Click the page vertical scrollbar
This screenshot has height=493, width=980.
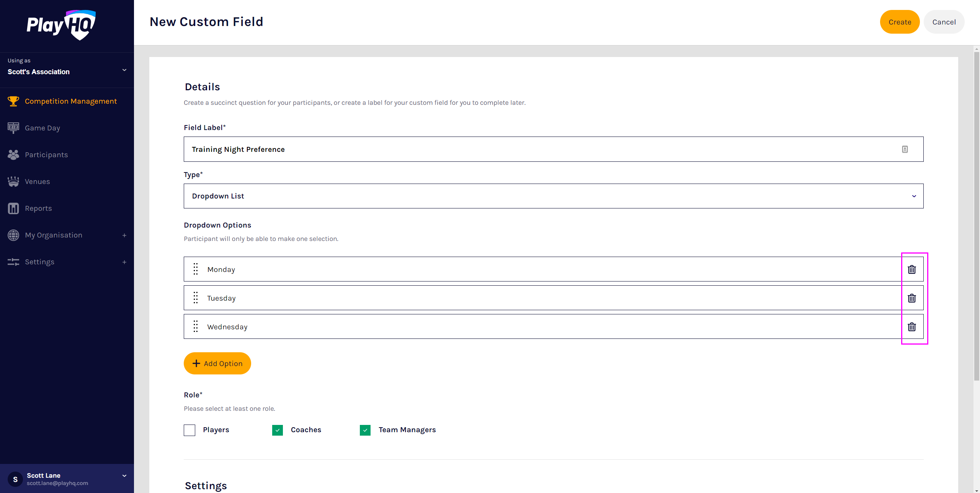pos(976,214)
